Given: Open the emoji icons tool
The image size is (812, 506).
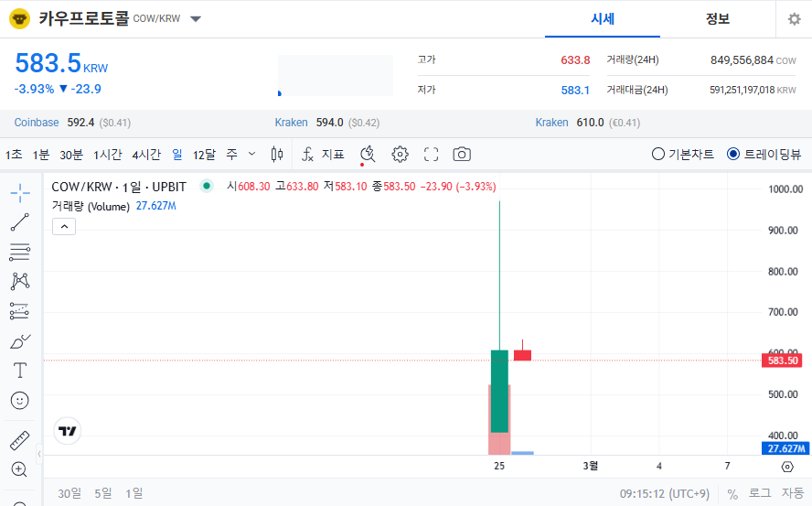Looking at the screenshot, I should [x=20, y=400].
